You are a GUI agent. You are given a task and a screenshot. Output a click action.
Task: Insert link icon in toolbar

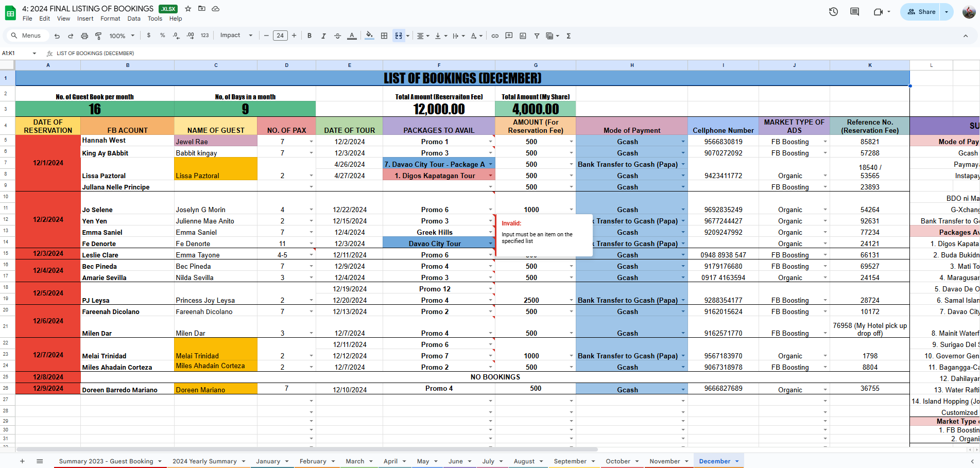(x=495, y=36)
